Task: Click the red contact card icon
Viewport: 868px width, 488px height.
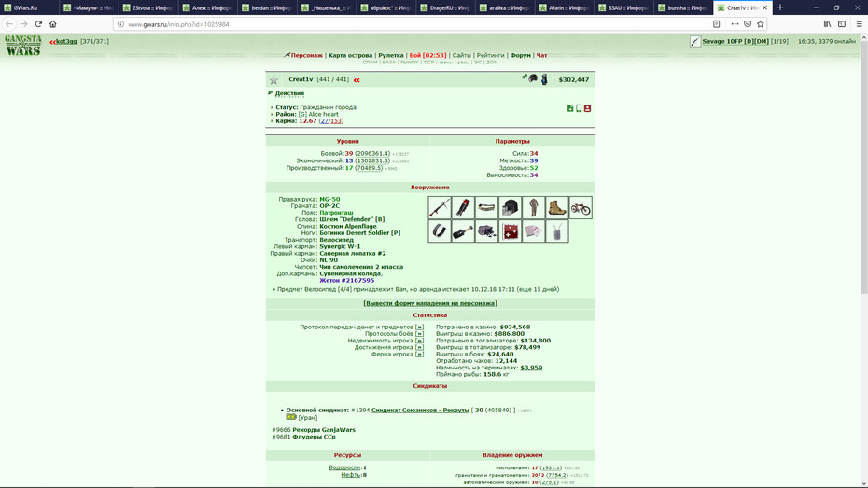Action: pyautogui.click(x=587, y=108)
